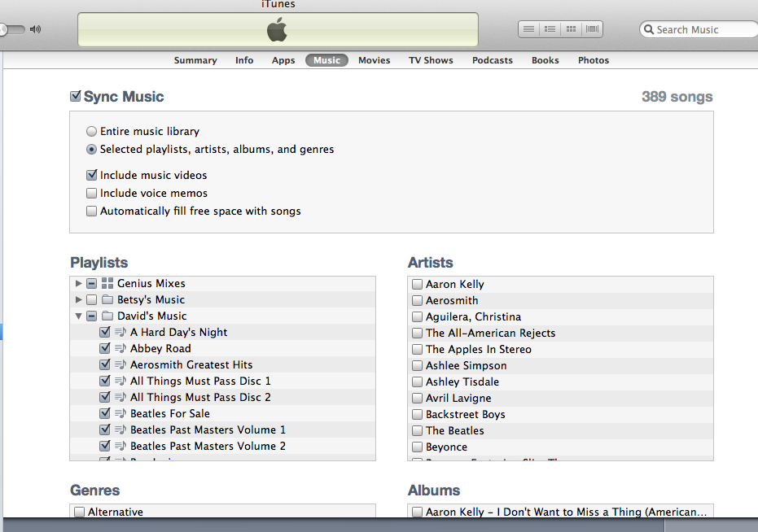Click the Genius Mixes grid icon
Screen dimensions: 758x532
107,283
